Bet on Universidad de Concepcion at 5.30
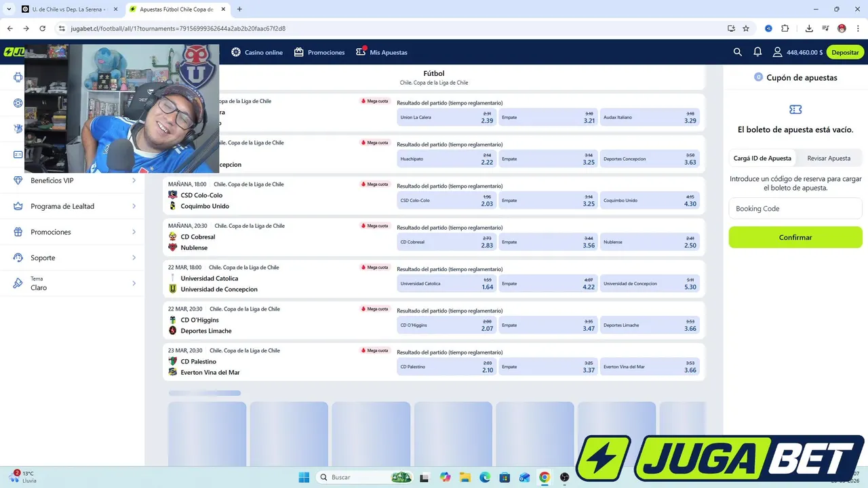The width and height of the screenshot is (868, 488). point(650,283)
